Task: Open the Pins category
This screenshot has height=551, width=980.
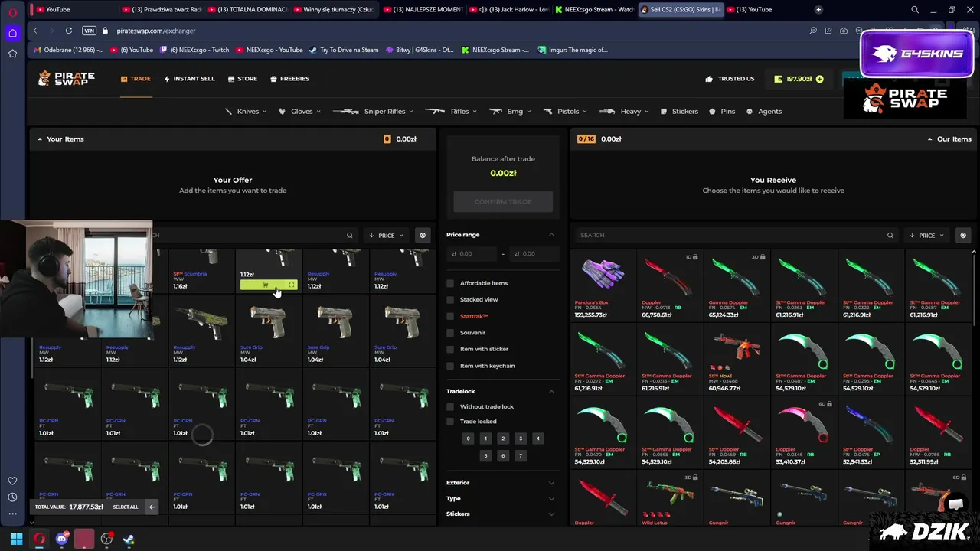Action: pos(722,112)
